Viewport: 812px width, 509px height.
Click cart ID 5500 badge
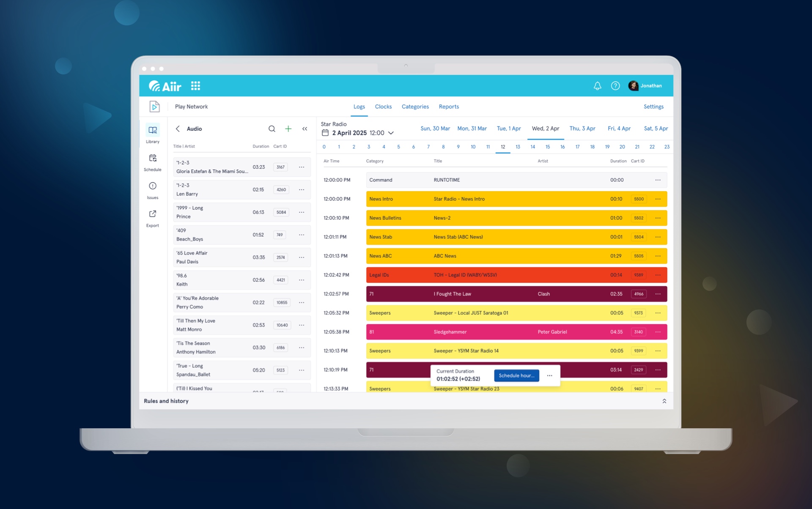639,199
